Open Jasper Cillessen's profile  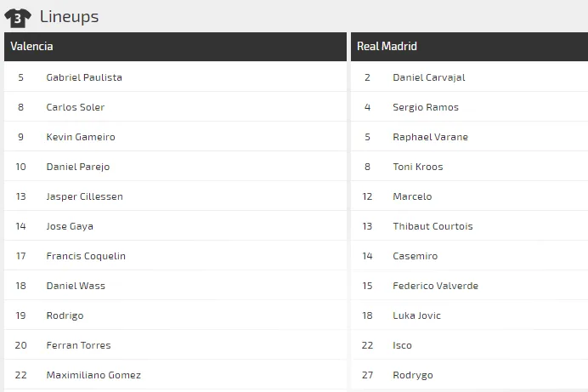tap(85, 196)
